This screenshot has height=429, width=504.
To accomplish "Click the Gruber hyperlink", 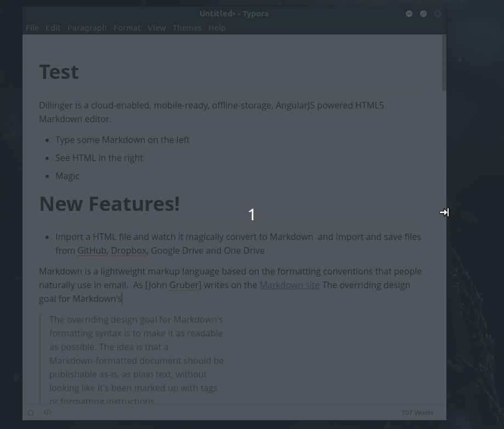I will tap(184, 285).
